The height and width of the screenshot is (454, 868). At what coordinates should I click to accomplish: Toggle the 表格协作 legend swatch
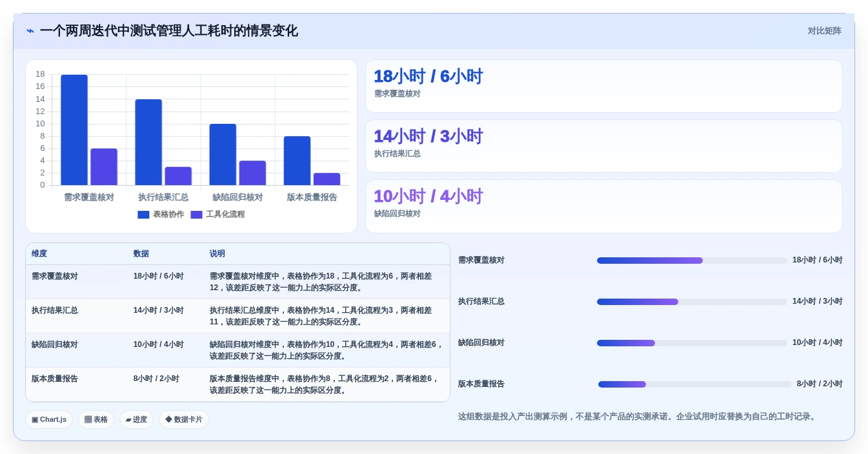143,215
